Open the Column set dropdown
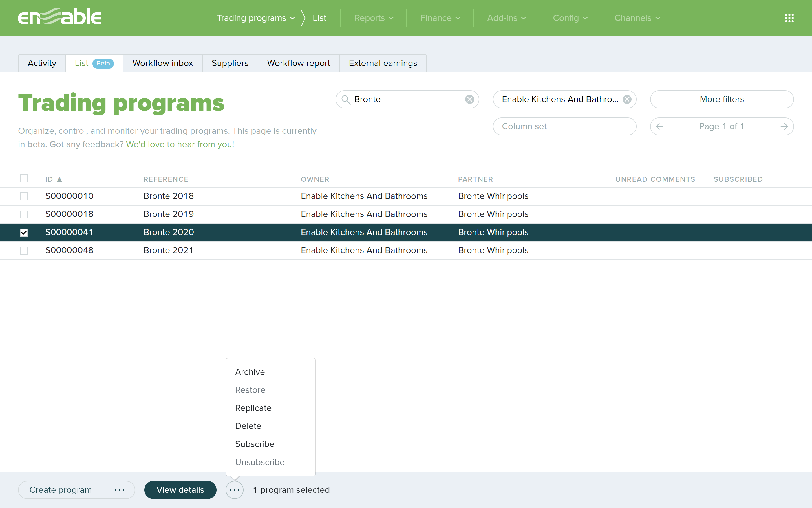This screenshot has width=812, height=508. [x=564, y=127]
